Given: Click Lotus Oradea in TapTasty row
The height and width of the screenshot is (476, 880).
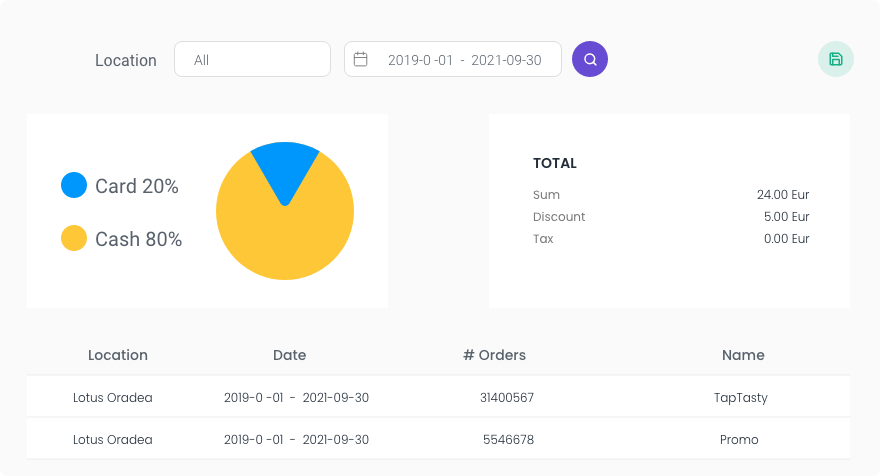Looking at the screenshot, I should point(113,397).
